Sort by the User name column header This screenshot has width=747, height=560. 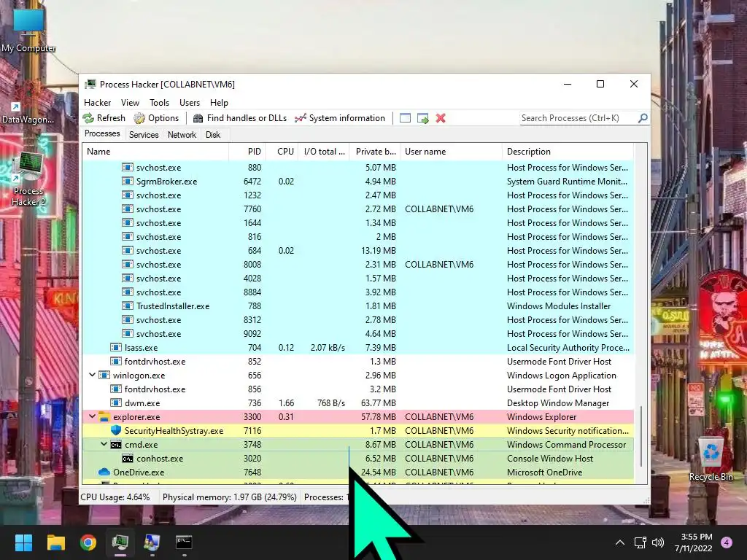[x=451, y=152]
